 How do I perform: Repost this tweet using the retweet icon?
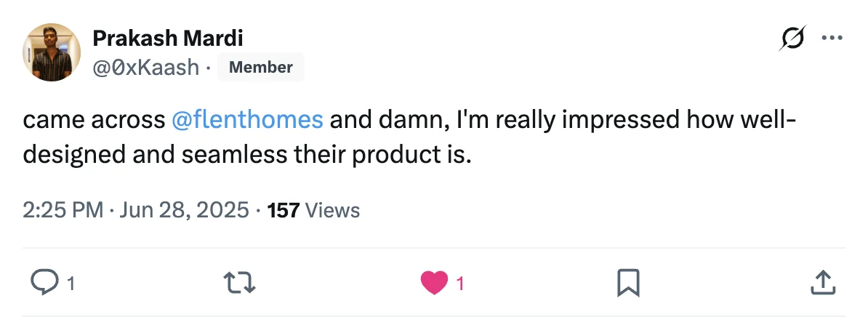(241, 282)
